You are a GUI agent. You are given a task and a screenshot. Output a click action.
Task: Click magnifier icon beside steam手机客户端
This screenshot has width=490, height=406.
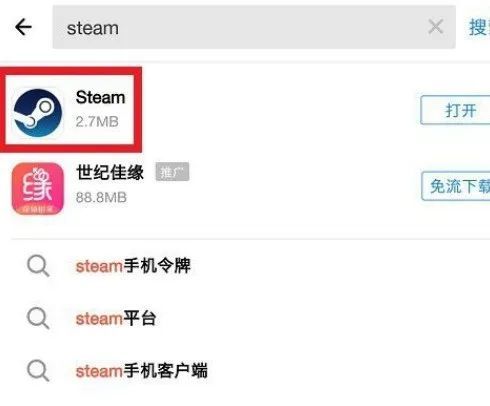tap(38, 371)
